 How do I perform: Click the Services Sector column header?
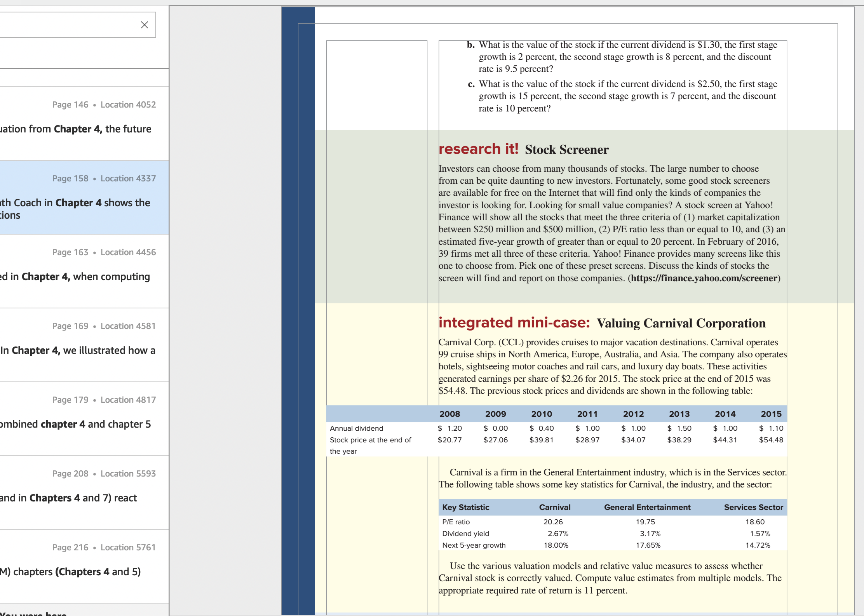point(753,507)
